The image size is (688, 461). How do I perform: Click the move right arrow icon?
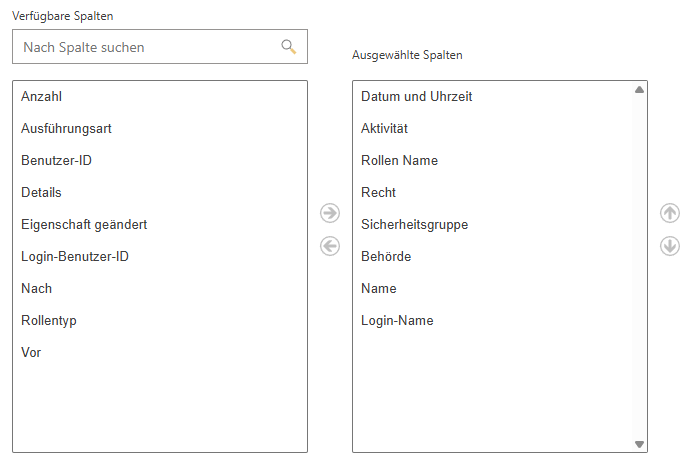(330, 213)
